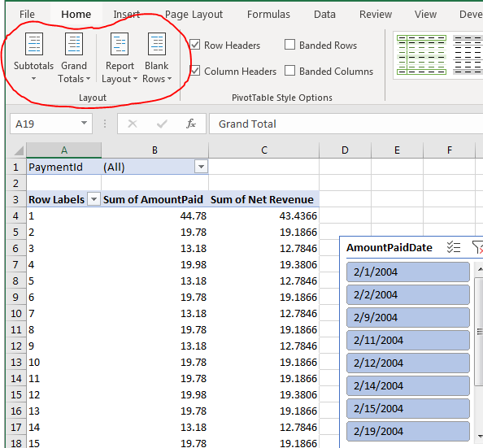
Task: Open the PaymentId filter dropdown
Action: [x=201, y=167]
